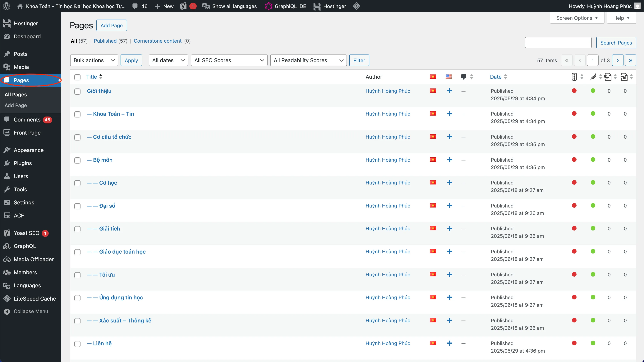Screen dimensions: 644x362
Task: Click the plus icon to add English translation for Giới thiệu
Action: (x=449, y=91)
